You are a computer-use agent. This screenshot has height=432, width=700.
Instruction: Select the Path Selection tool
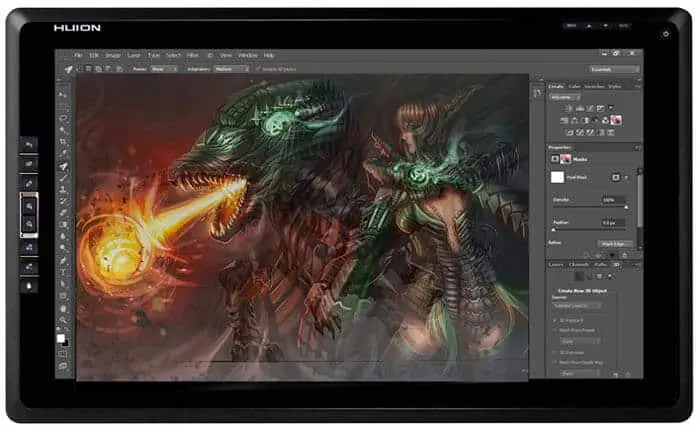(x=63, y=284)
